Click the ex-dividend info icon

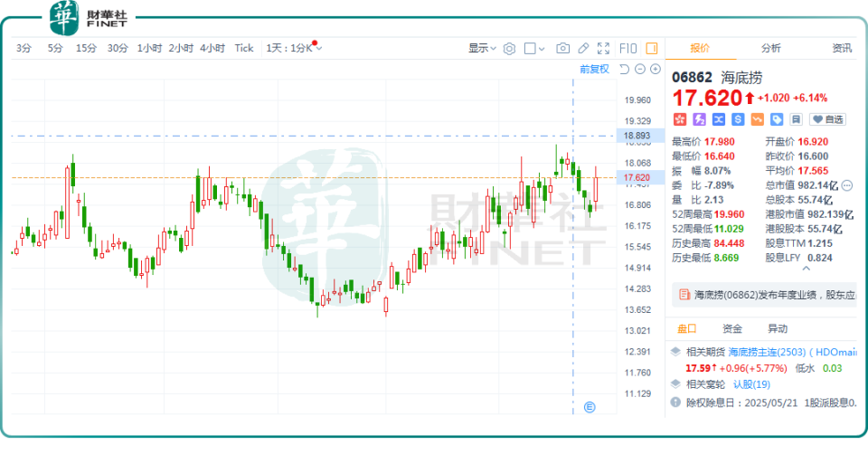pyautogui.click(x=675, y=402)
